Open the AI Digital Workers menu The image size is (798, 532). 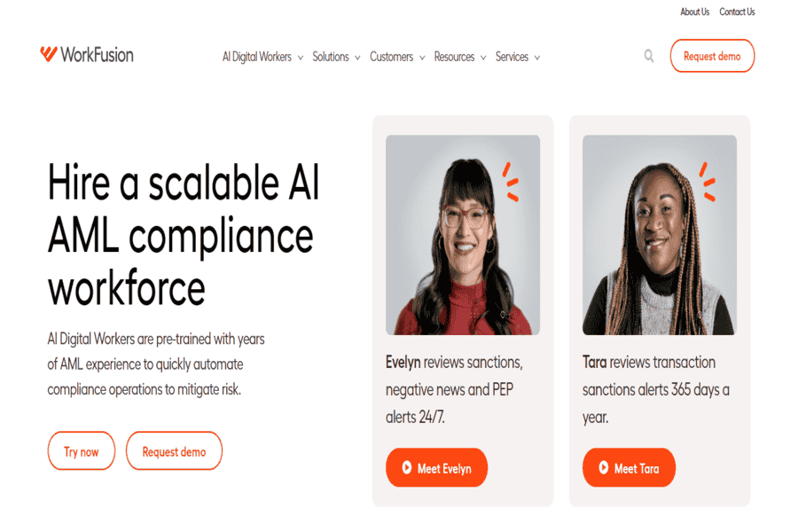tap(257, 57)
